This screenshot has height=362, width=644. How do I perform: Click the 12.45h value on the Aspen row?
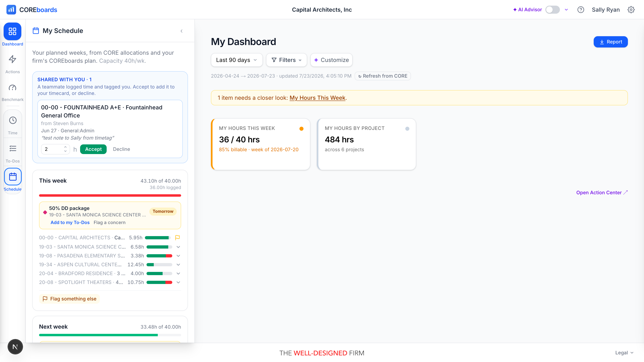pyautogui.click(x=135, y=265)
